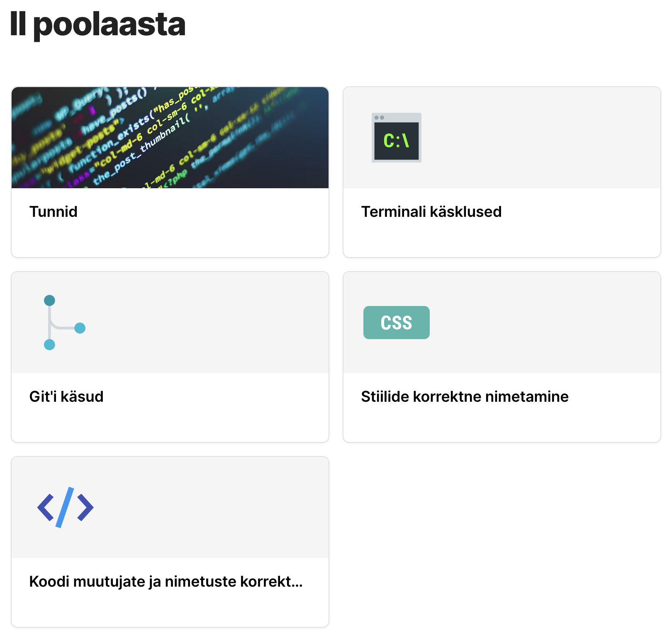
Task: Click the title bar dots on terminal icon
Action: click(x=379, y=117)
